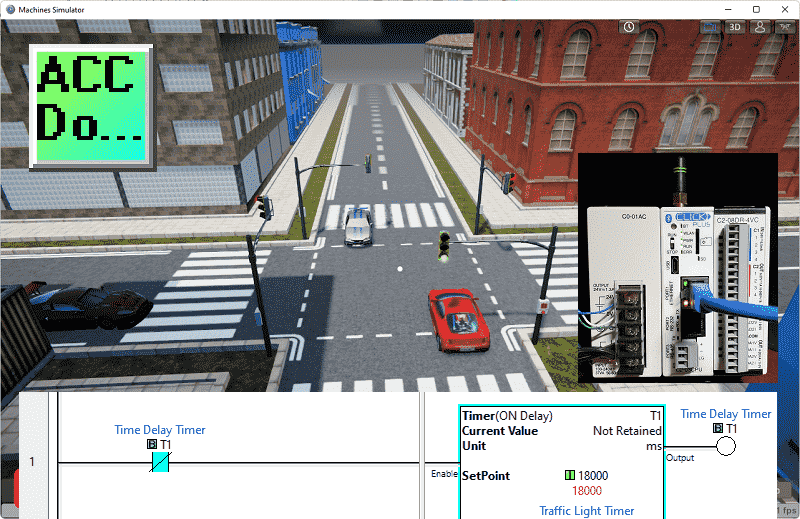Viewport: 800px width, 519px height.
Task: Minimize the Machines Simulator window
Action: point(729,9)
